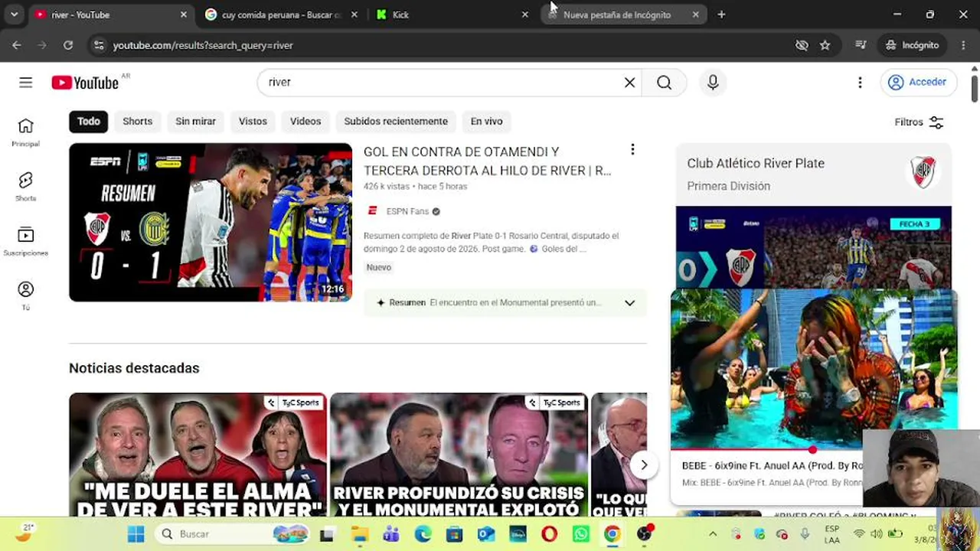The image size is (980, 551).
Task: Go to the YouTube home logo
Action: coord(85,83)
